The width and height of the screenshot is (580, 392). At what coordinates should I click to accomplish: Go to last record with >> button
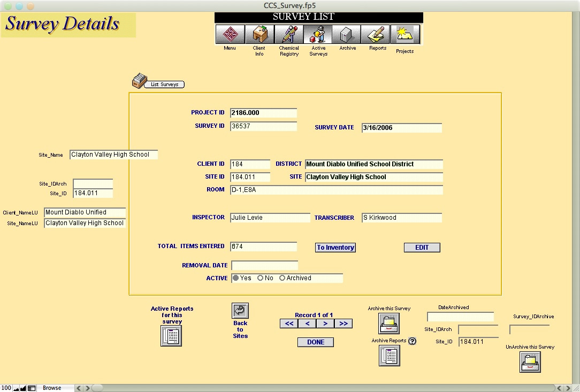[344, 324]
